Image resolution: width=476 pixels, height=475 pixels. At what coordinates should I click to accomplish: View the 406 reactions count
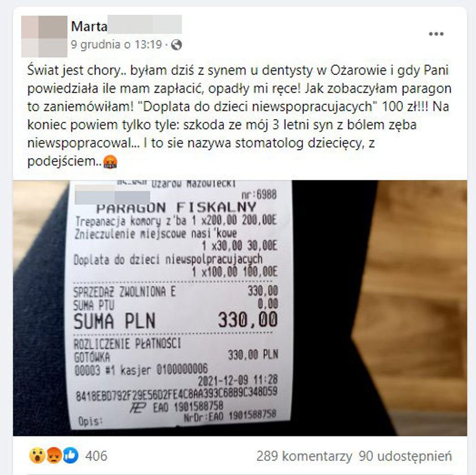coord(96,456)
